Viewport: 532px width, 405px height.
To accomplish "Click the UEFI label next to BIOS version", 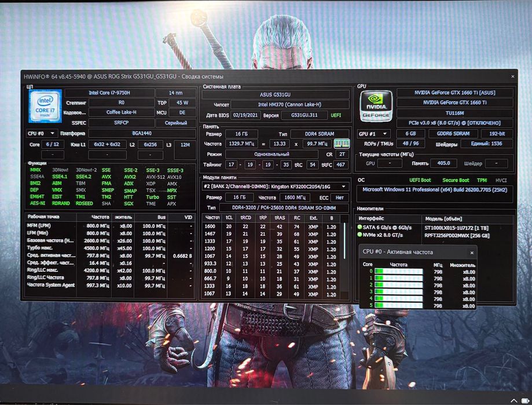I will pos(336,115).
